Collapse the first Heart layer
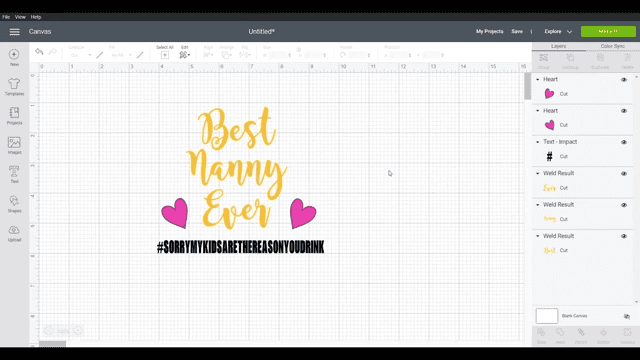The height and width of the screenshot is (360, 640). pos(538,80)
